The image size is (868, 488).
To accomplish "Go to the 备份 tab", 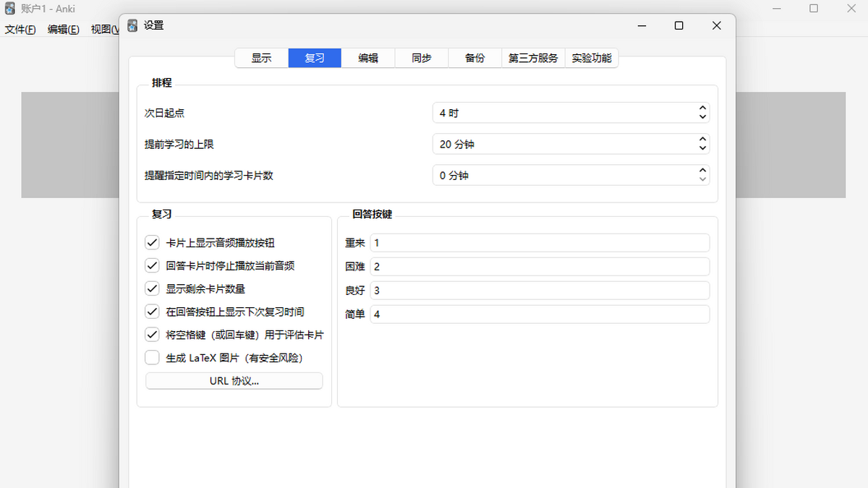I will click(x=475, y=58).
